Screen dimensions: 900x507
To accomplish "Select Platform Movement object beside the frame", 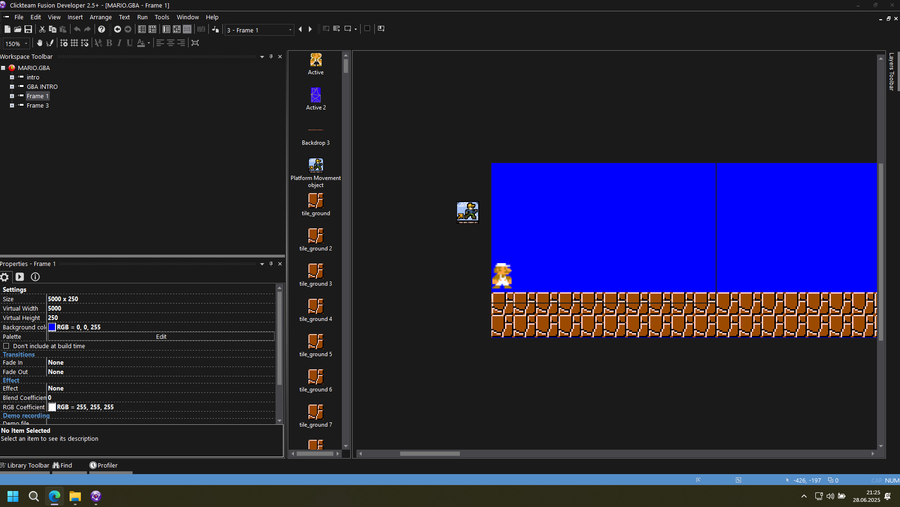I will click(467, 212).
